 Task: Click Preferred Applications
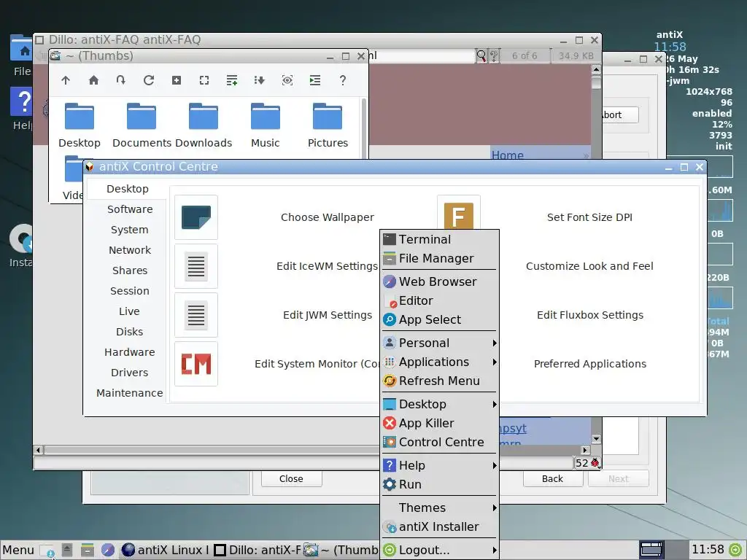589,365
